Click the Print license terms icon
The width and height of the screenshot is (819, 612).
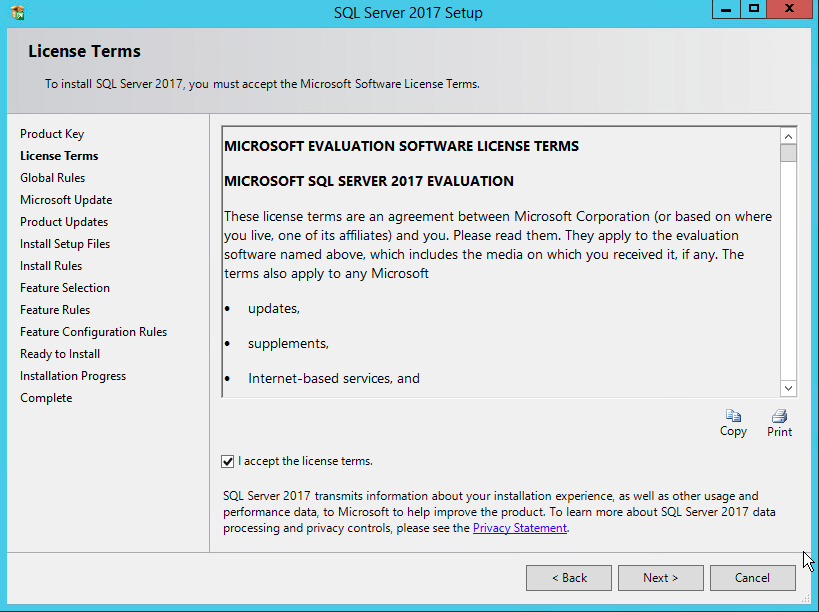click(x=779, y=416)
